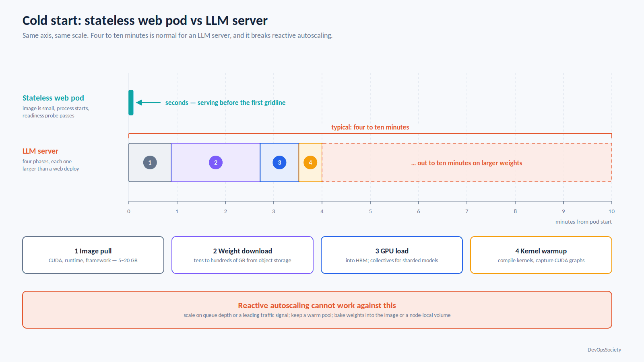This screenshot has height=362, width=644.
Task: Click 'tens to hundreds of GB from object storage'
Action: [x=242, y=261]
